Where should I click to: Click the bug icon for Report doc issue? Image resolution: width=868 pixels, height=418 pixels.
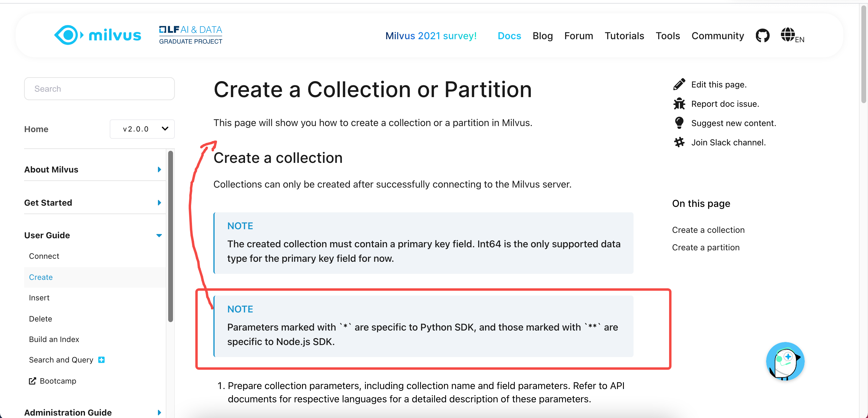click(x=679, y=103)
